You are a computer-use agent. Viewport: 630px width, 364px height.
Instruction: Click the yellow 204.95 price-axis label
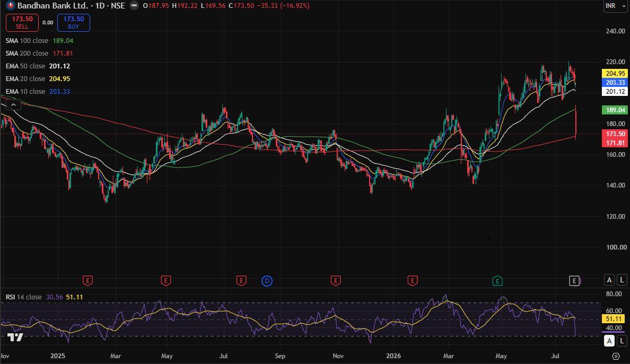click(615, 74)
